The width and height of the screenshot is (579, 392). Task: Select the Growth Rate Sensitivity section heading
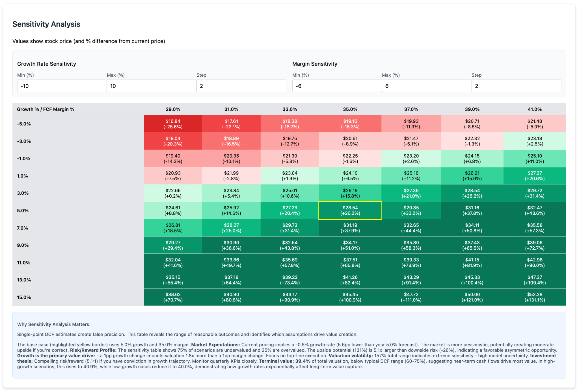(x=46, y=64)
